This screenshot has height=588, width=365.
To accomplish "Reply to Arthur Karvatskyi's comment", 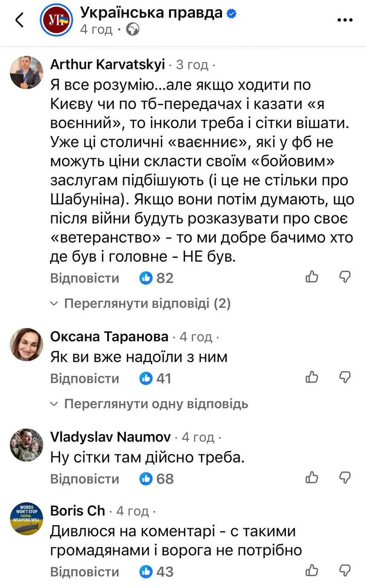I will click(x=84, y=278).
